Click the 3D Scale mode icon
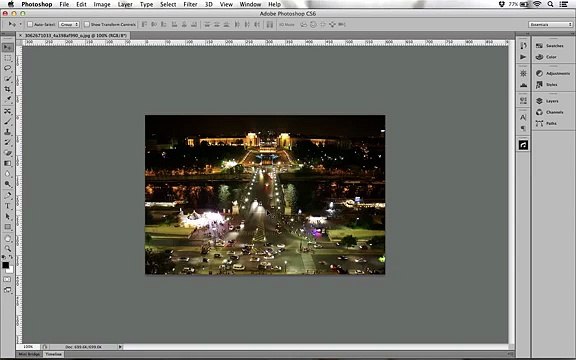 pos(342,25)
